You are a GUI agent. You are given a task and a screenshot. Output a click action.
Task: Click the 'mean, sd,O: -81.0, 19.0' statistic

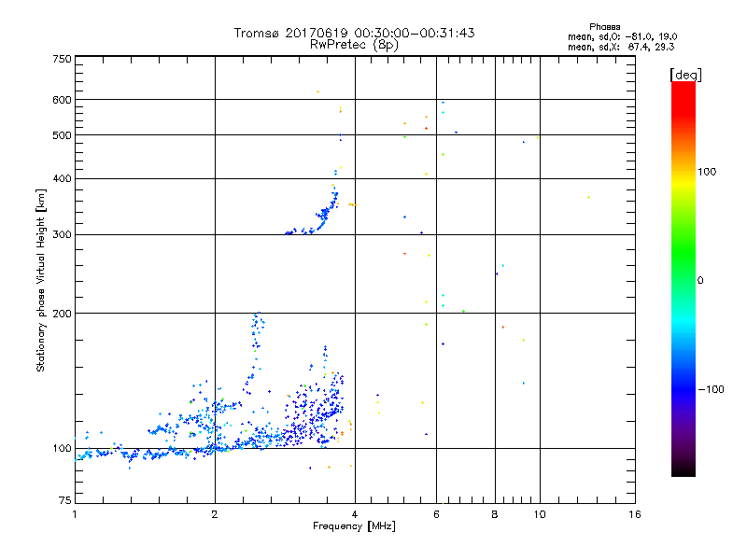pos(622,36)
